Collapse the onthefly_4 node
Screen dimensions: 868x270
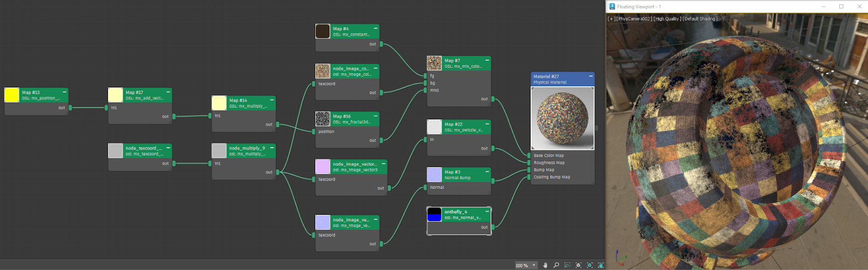(x=487, y=211)
